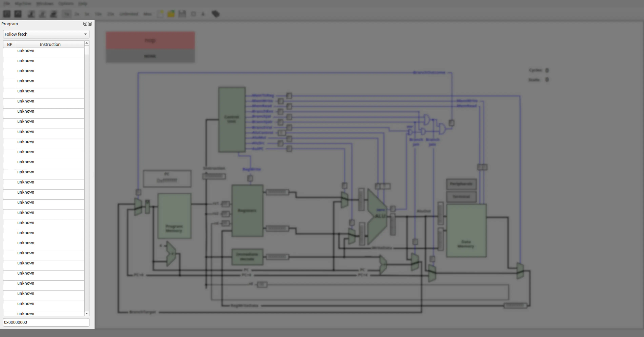Click the black tag toolbar icon

216,14
